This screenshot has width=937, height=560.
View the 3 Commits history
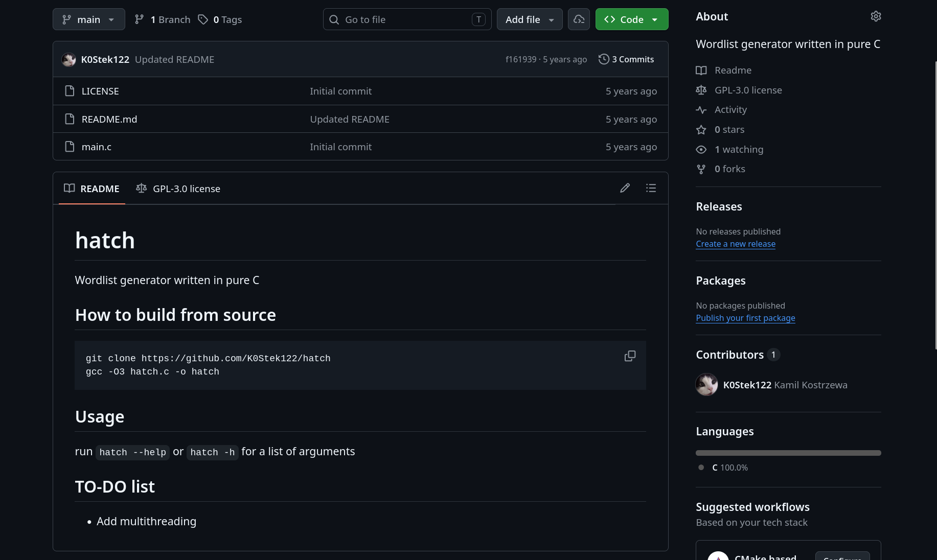(626, 59)
